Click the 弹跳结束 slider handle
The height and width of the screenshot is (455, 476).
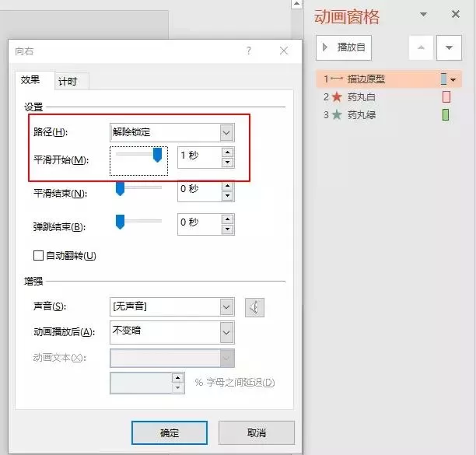(x=121, y=222)
